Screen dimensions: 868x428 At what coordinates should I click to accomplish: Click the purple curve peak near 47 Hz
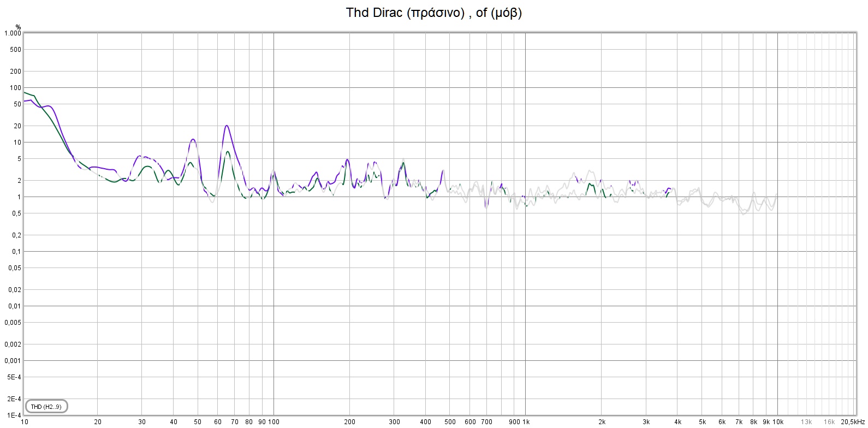click(x=193, y=139)
